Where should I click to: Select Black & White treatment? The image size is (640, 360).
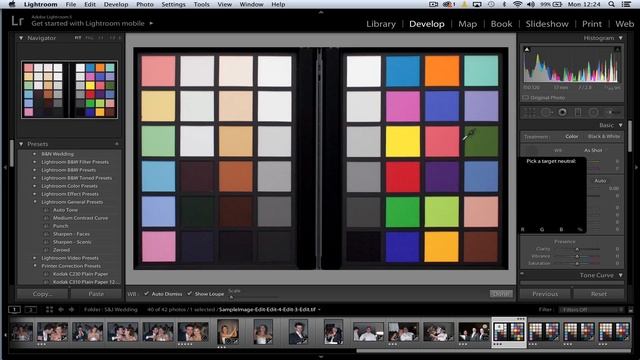[604, 136]
